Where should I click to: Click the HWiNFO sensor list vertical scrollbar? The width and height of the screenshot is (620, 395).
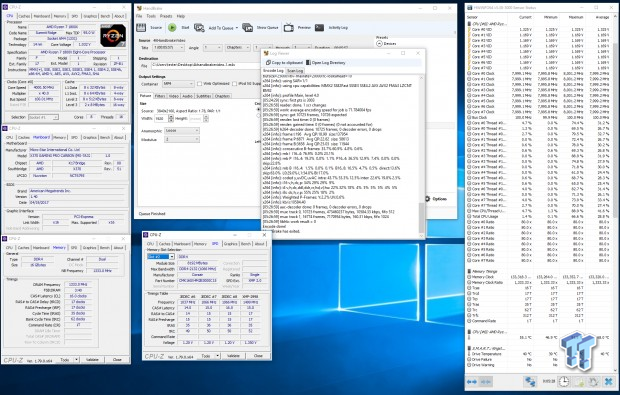tap(616, 194)
